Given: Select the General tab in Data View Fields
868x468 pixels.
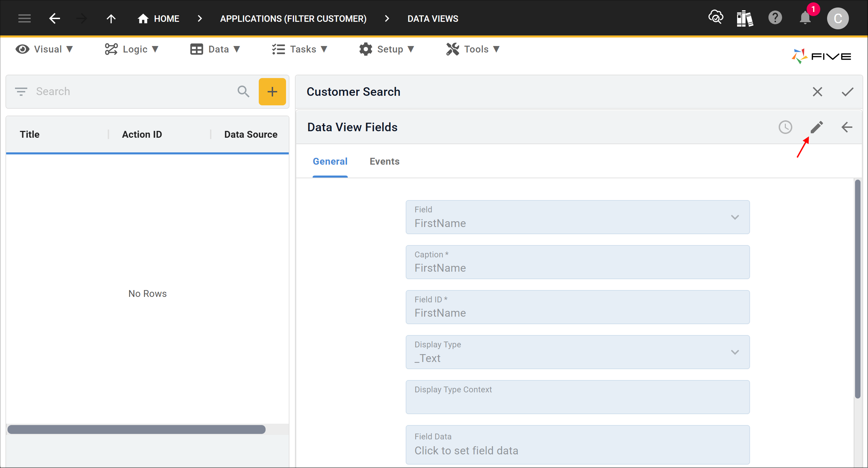Looking at the screenshot, I should point(330,161).
